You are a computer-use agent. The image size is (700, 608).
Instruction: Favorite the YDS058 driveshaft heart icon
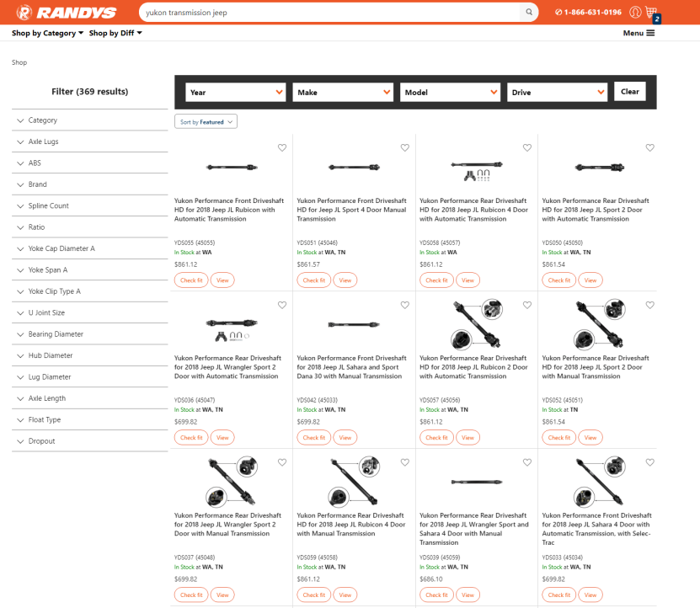pyautogui.click(x=527, y=147)
